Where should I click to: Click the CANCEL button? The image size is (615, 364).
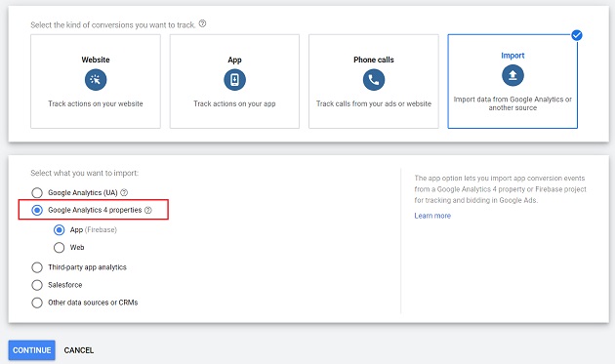79,350
